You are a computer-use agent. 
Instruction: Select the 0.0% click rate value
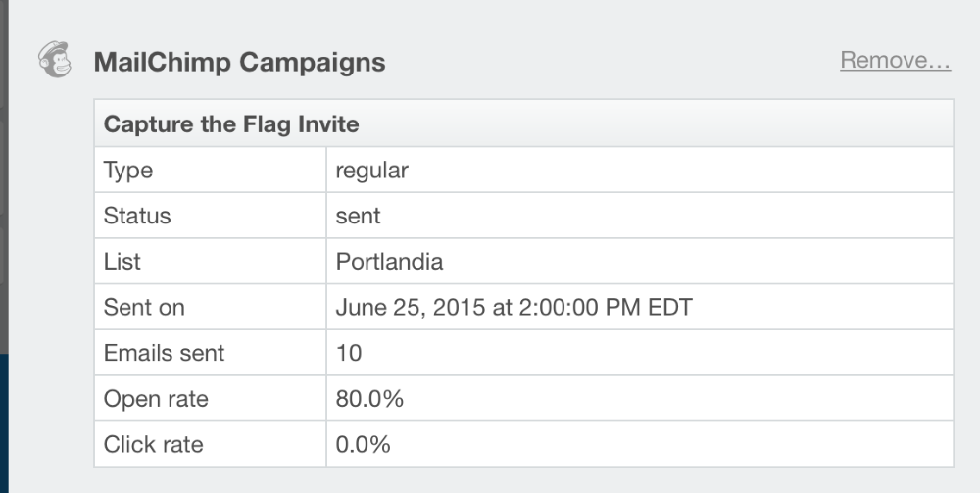pyautogui.click(x=363, y=444)
